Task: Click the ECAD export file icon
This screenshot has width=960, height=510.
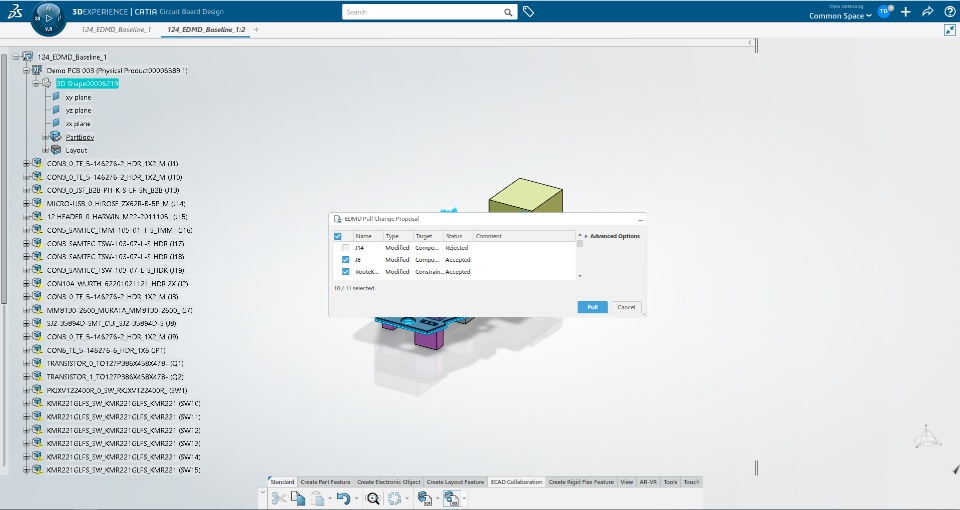Action: point(424,498)
